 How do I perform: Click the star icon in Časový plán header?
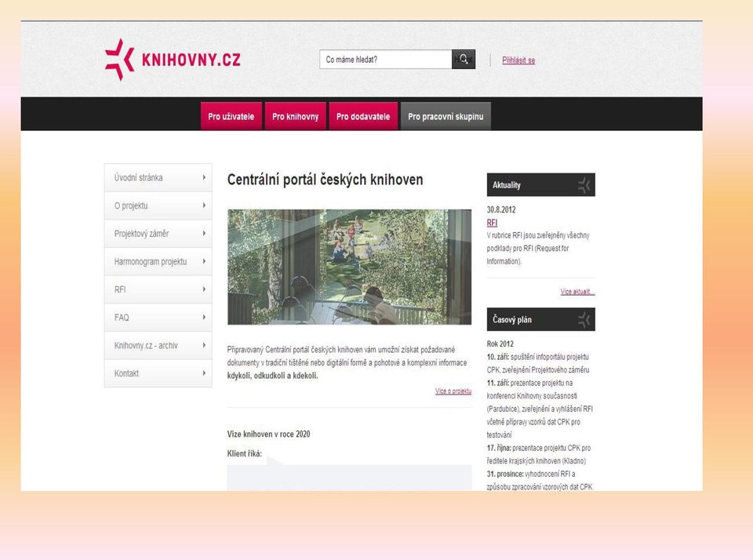(584, 320)
